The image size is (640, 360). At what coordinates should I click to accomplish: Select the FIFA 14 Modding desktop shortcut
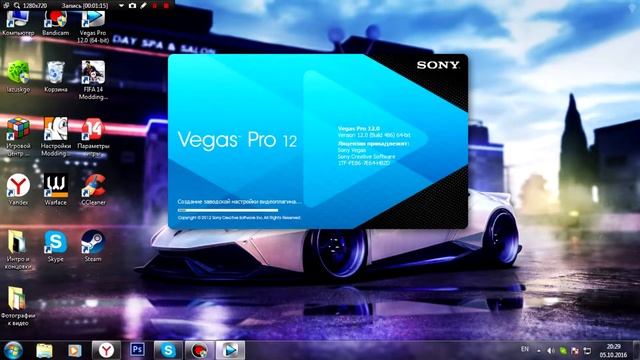click(x=93, y=80)
